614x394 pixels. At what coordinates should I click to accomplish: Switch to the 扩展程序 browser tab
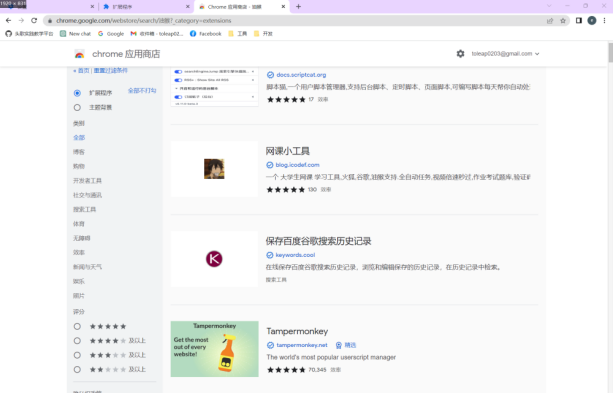tap(145, 7)
